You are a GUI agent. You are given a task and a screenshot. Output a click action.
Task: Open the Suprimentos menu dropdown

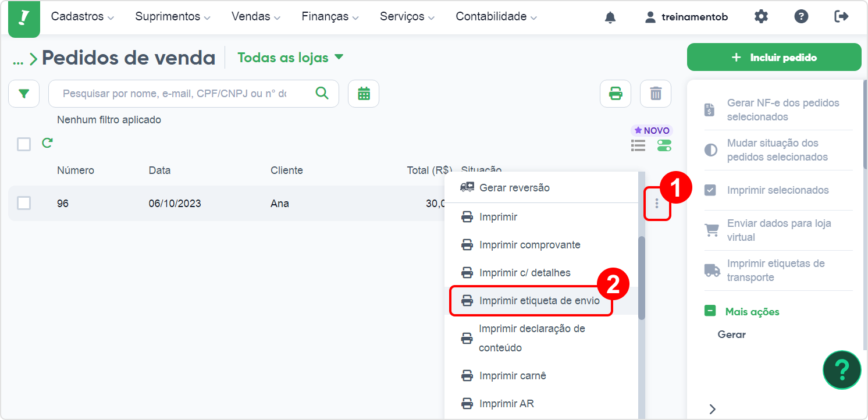pyautogui.click(x=173, y=17)
